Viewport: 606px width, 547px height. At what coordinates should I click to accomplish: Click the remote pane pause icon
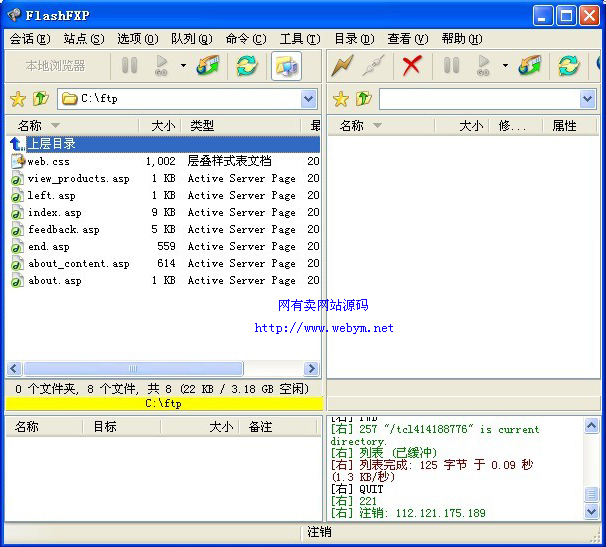point(451,65)
